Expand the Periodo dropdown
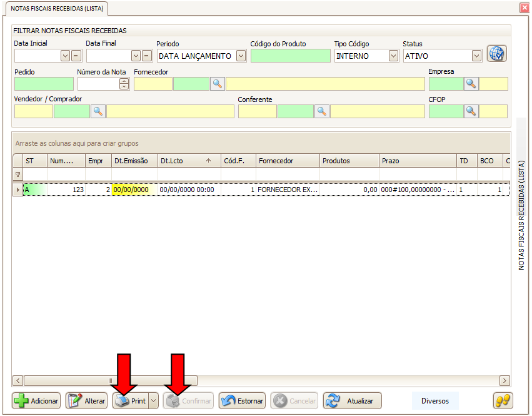532x416 pixels. click(241, 56)
